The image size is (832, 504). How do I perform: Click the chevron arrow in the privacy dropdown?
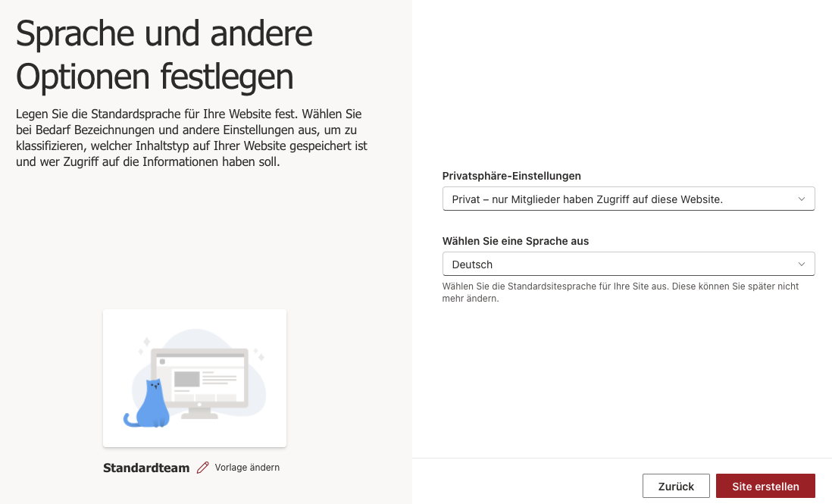coord(802,199)
